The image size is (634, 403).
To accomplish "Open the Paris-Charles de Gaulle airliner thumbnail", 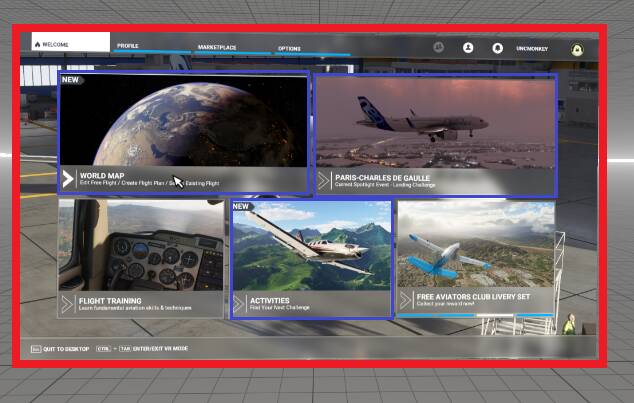I will pyautogui.click(x=435, y=123).
